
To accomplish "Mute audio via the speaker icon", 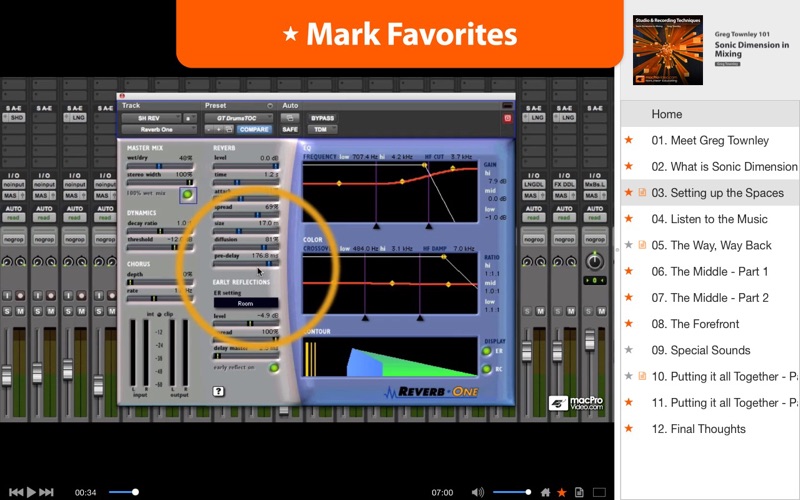I will pyautogui.click(x=478, y=492).
